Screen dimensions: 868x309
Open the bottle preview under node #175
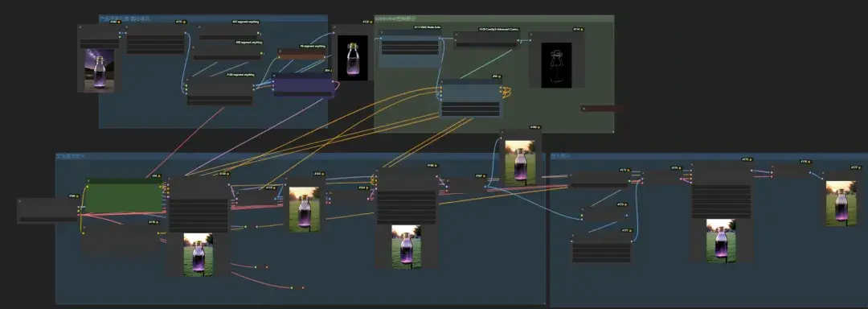pos(721,241)
